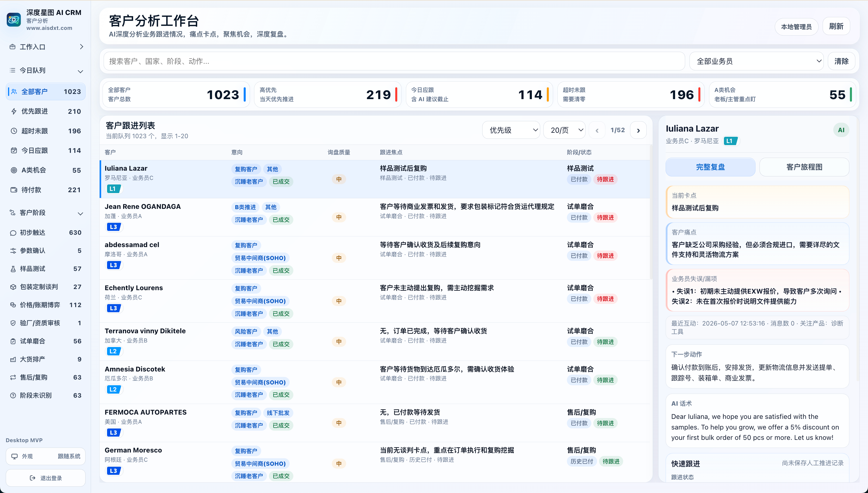Collapse the 今日队列 section chevron
Viewport: 868px width, 493px height.
coord(80,71)
